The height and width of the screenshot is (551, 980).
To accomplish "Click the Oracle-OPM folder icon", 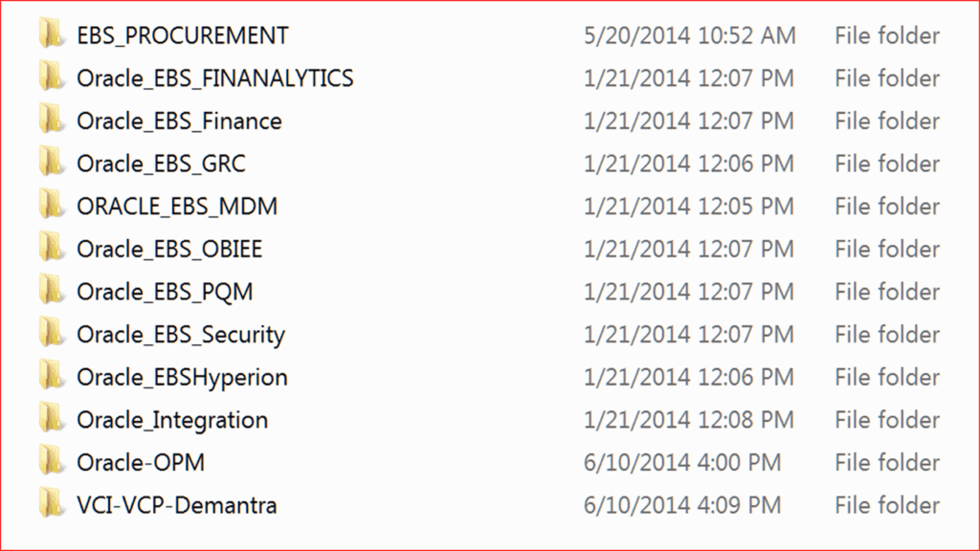I will [51, 462].
